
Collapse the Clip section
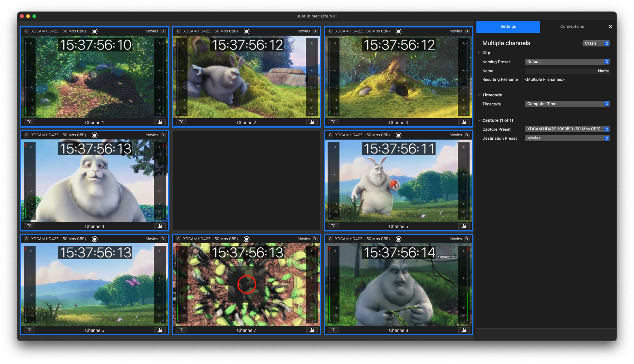479,53
